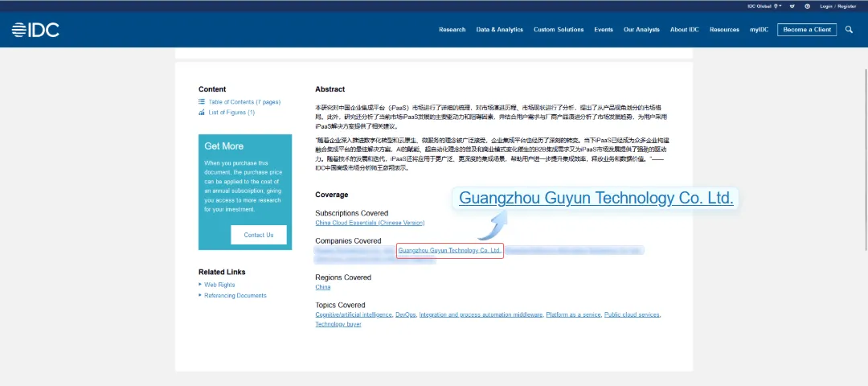868x386 pixels.
Task: Open the cart icon in top bar
Action: 792,6
